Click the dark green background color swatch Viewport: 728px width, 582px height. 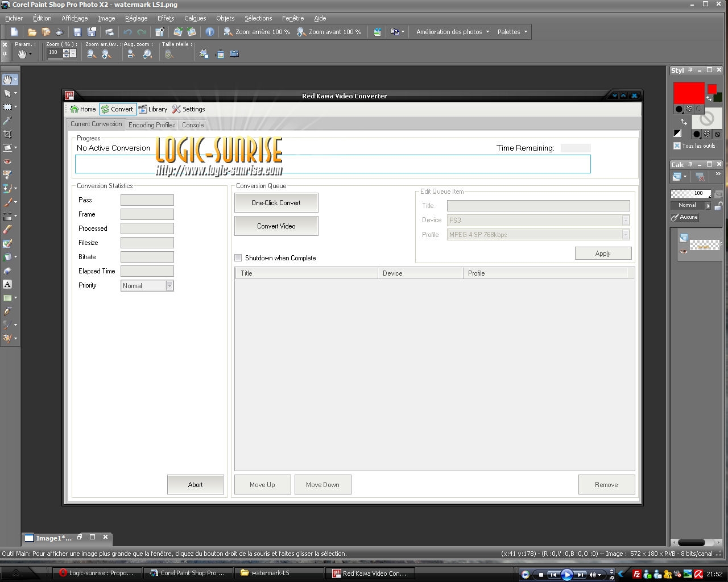click(x=718, y=97)
